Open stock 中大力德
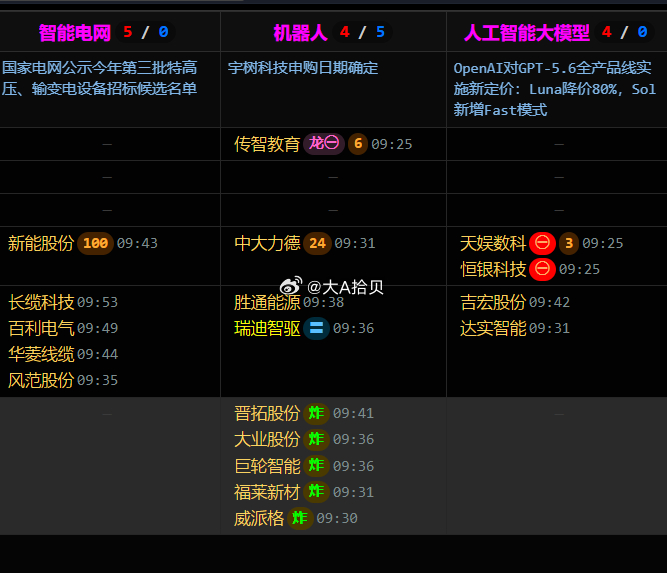This screenshot has height=573, width=667. tap(267, 243)
